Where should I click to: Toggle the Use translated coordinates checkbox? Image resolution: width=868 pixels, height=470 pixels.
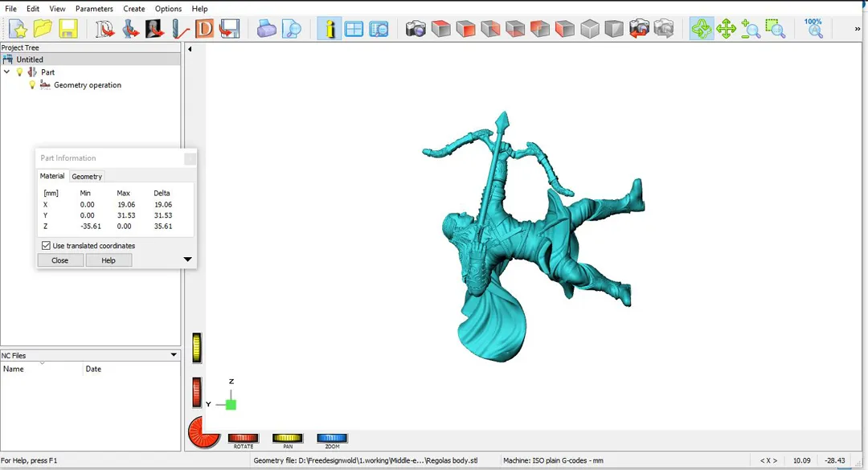tap(46, 245)
